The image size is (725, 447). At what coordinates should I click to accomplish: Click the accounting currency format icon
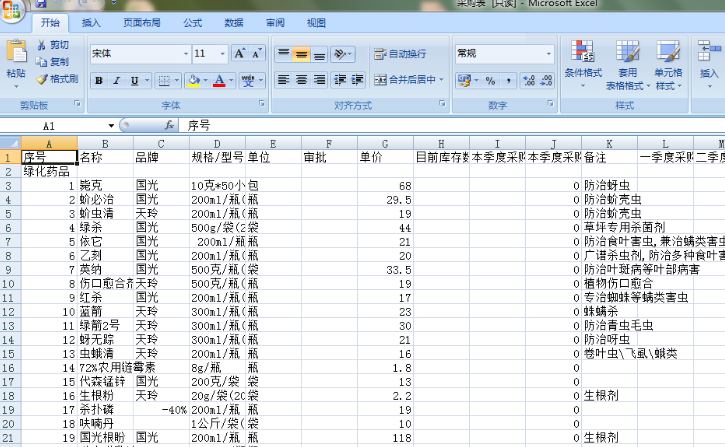pos(464,80)
